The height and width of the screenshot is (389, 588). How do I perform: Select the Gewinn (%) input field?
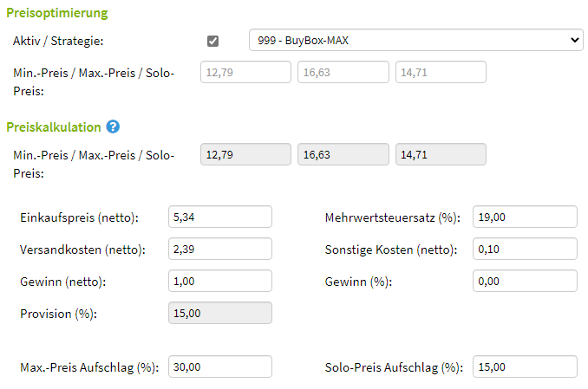tap(525, 281)
